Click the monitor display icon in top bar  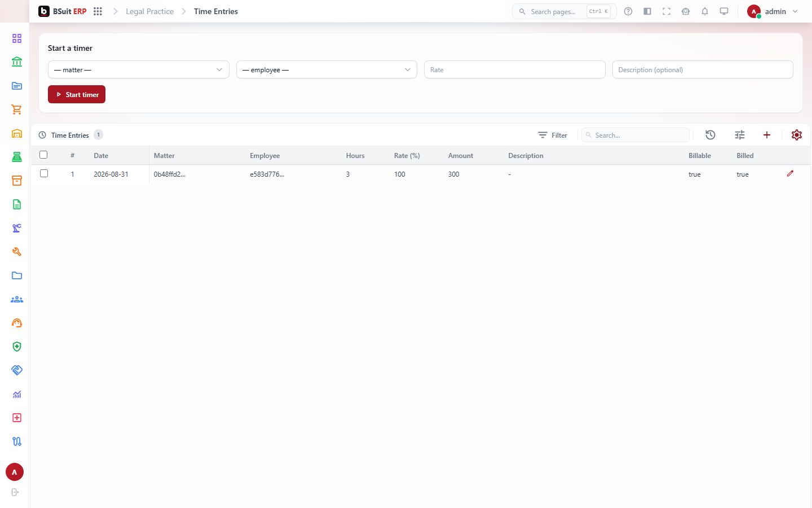point(724,11)
